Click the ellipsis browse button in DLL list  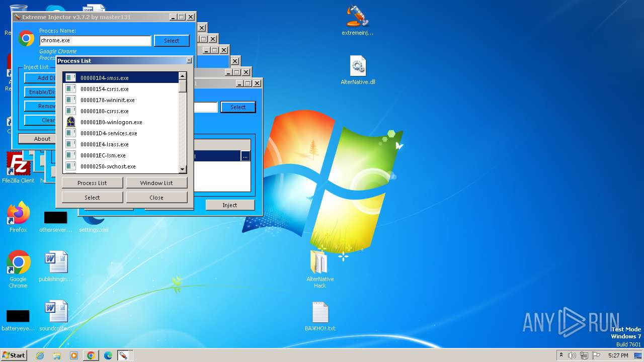(245, 156)
